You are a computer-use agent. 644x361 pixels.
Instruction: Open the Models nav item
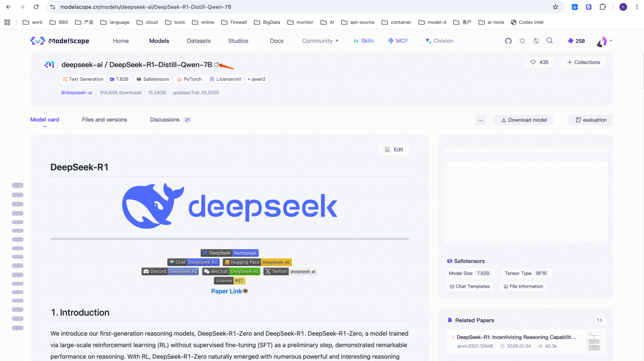(x=159, y=41)
